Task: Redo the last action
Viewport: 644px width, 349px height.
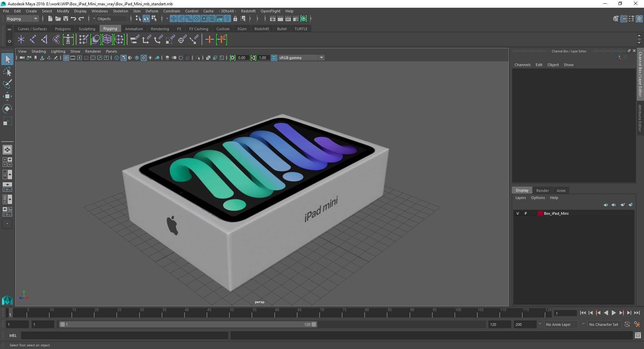Action: (81, 19)
